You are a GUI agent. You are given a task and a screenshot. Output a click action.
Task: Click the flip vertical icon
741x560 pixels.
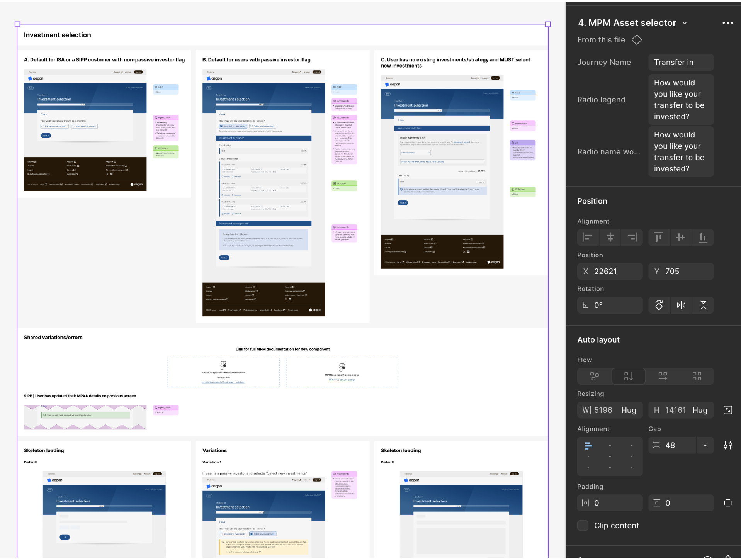(x=703, y=305)
